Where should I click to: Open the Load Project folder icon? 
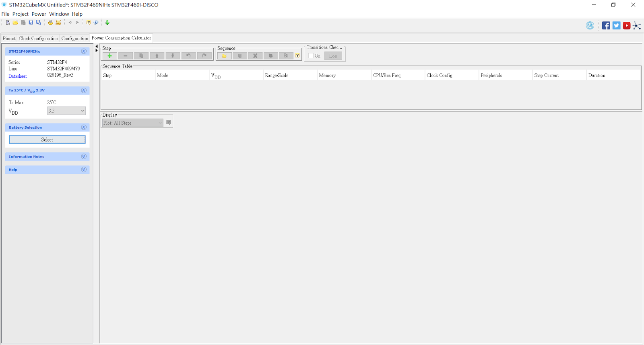15,23
